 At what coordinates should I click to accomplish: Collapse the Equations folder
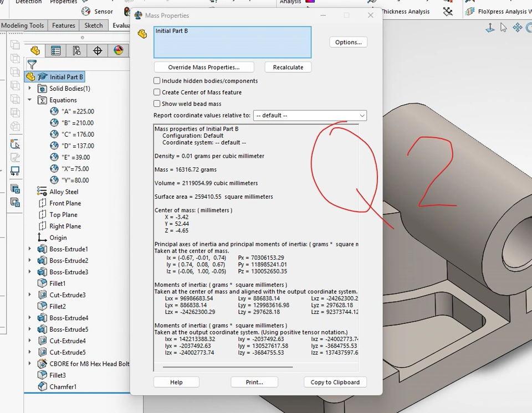click(29, 100)
